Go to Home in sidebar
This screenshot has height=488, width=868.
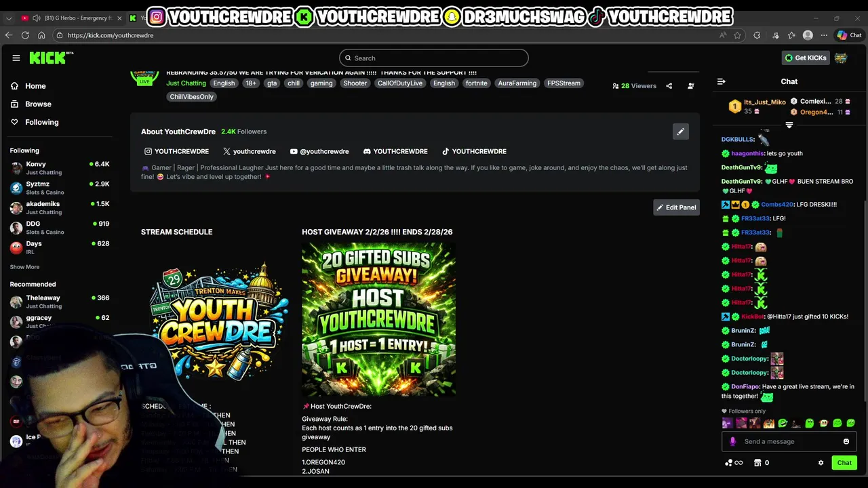click(28, 86)
